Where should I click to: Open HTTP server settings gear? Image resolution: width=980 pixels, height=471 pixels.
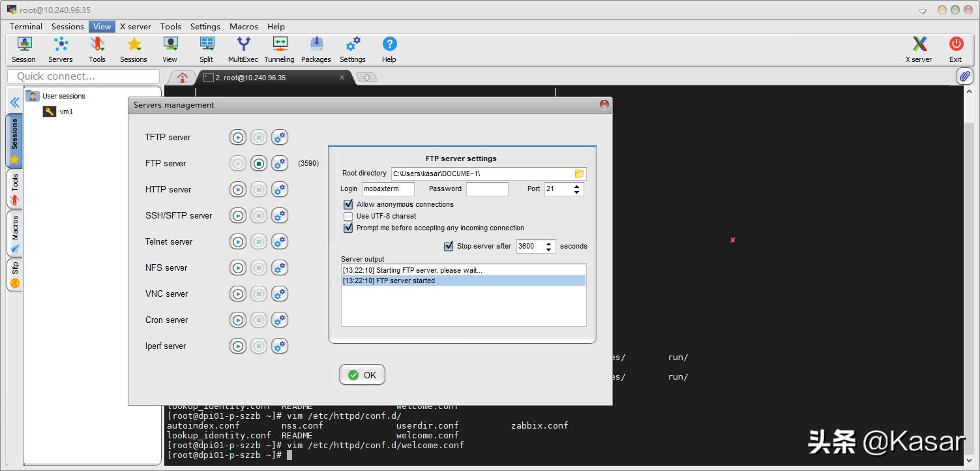tap(280, 190)
